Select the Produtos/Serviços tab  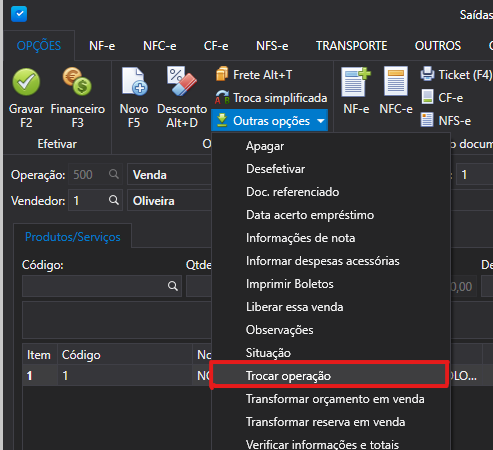pyautogui.click(x=73, y=237)
